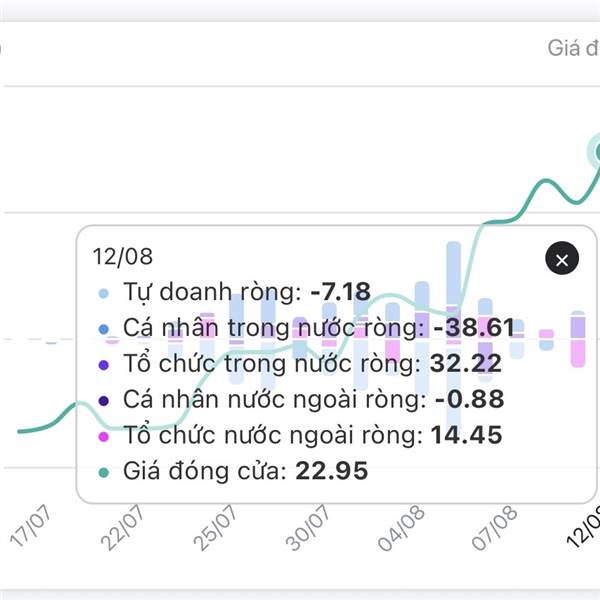
Task: Click the Giá đóng cửa value 22.95
Action: pyautogui.click(x=331, y=471)
